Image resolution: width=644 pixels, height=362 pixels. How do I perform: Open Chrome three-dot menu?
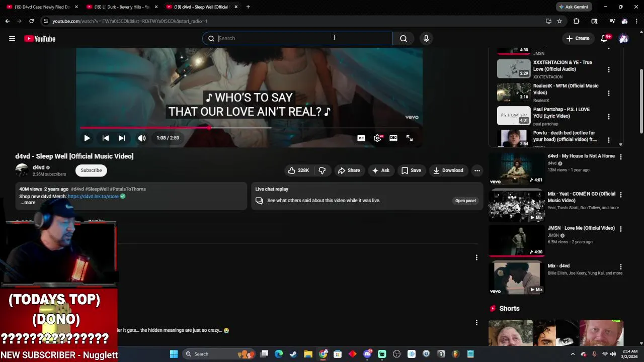(637, 21)
